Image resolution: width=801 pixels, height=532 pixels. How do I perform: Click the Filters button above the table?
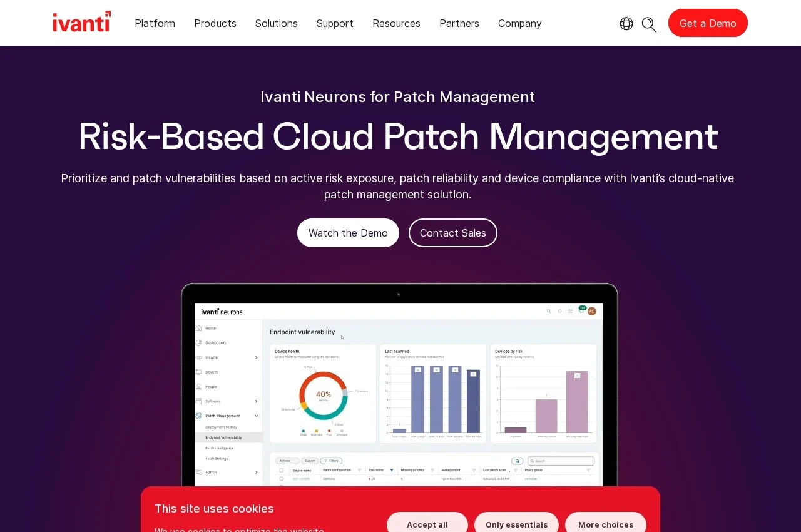click(x=331, y=461)
